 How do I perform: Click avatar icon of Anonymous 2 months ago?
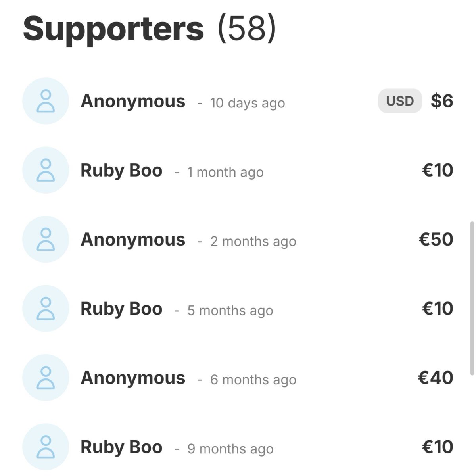point(46,239)
